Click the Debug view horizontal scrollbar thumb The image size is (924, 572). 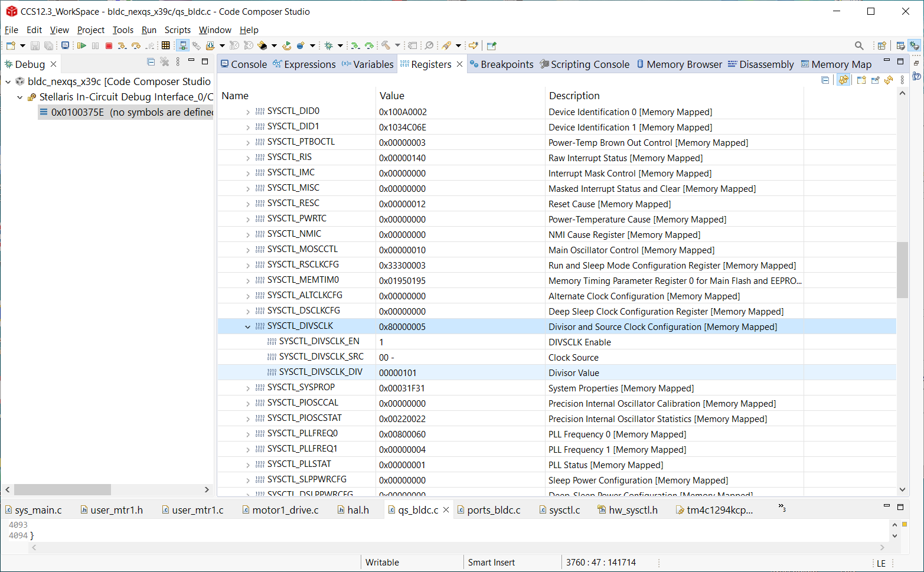[63, 489]
